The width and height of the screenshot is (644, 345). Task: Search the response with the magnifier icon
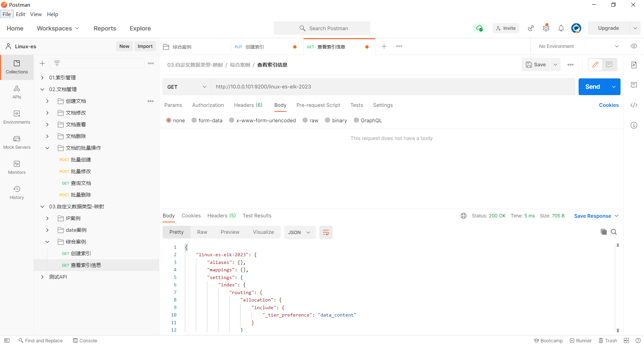[x=614, y=231]
